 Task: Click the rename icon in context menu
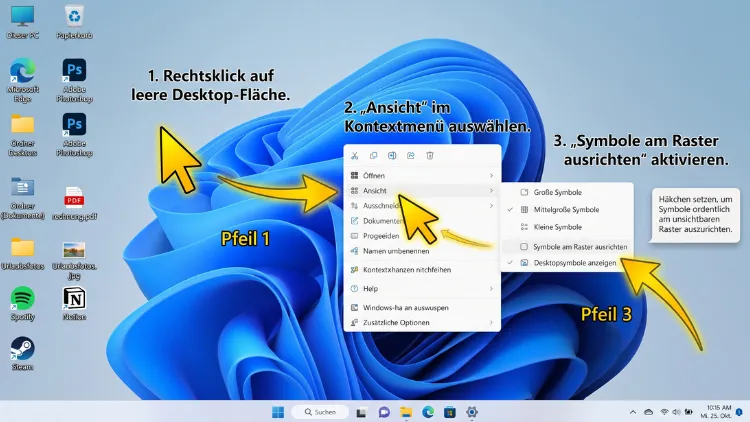pyautogui.click(x=392, y=155)
